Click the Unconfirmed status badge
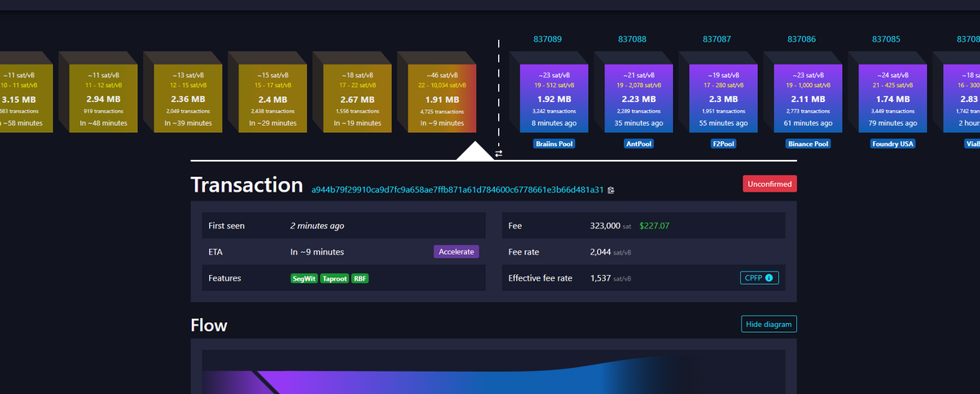 769,184
